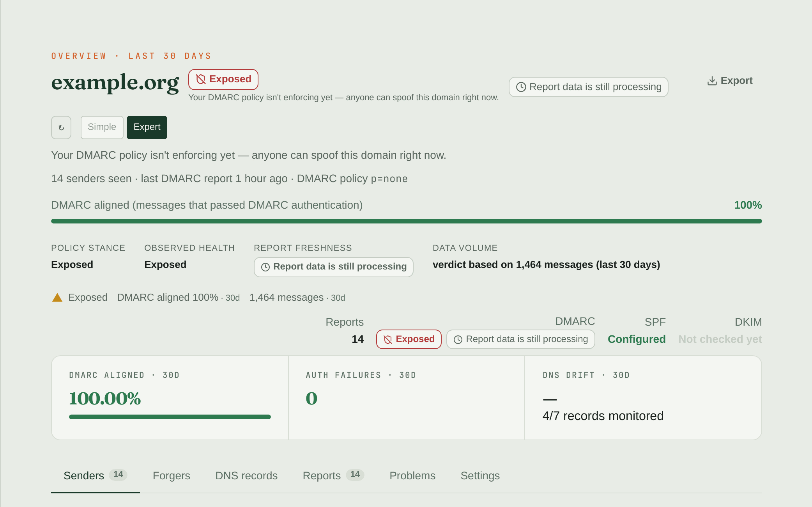The image size is (812, 507).
Task: Click 'DMARC aligned (messages that passed...' label
Action: click(207, 205)
